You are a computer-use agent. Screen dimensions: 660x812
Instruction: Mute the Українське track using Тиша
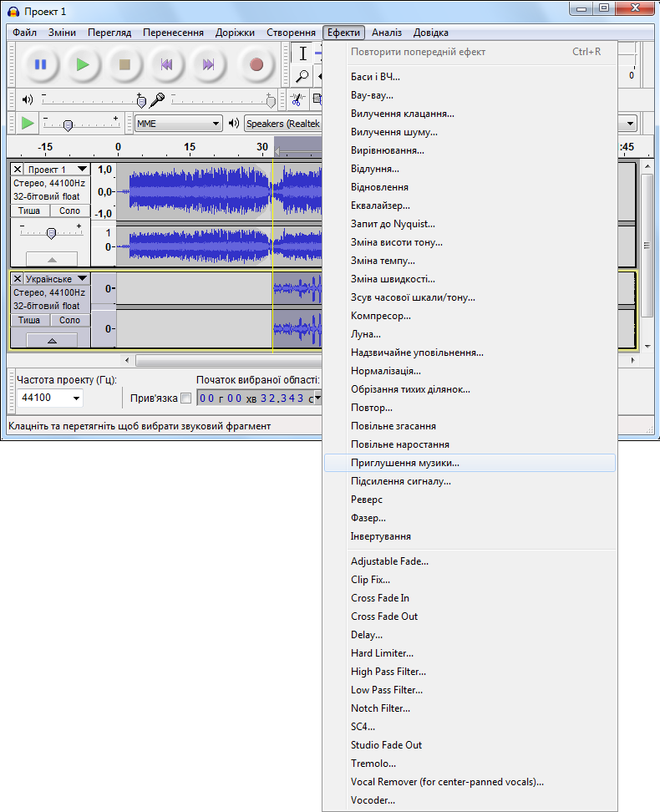[29, 320]
